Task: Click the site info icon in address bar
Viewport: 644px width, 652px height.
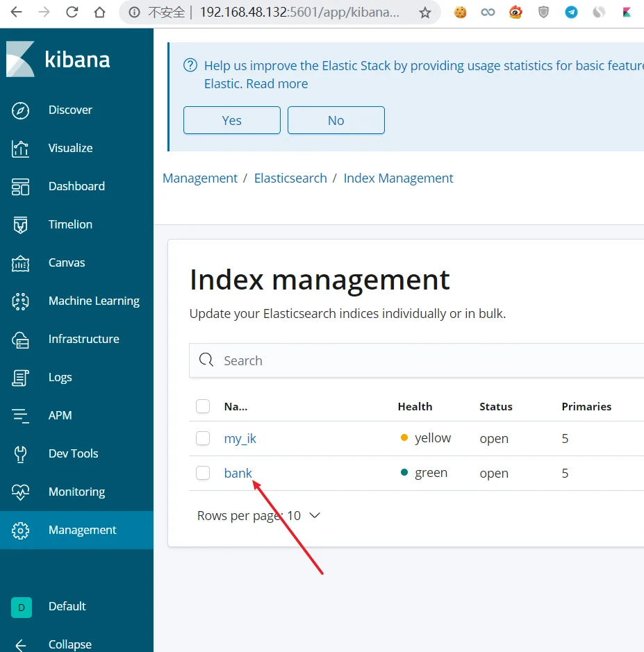Action: click(134, 12)
